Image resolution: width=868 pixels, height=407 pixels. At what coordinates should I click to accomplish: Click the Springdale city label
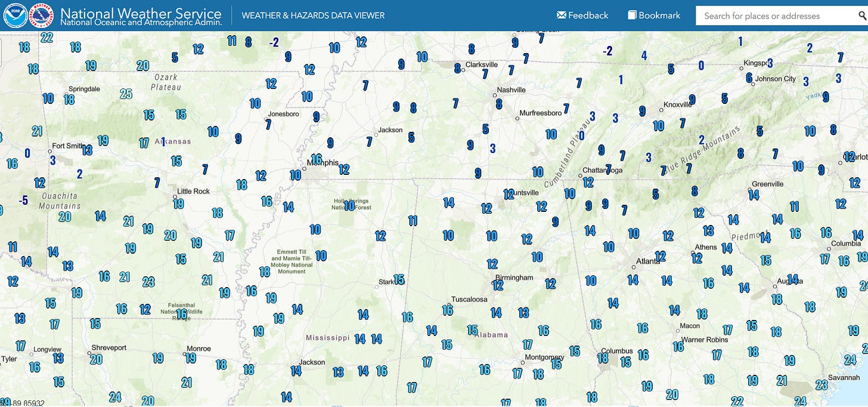coord(84,89)
